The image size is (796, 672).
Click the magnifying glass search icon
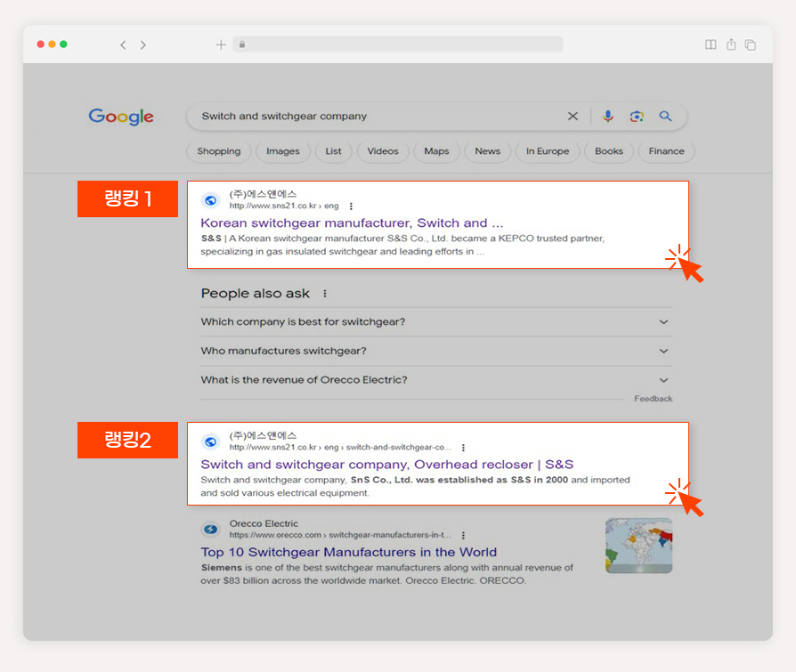tap(665, 117)
